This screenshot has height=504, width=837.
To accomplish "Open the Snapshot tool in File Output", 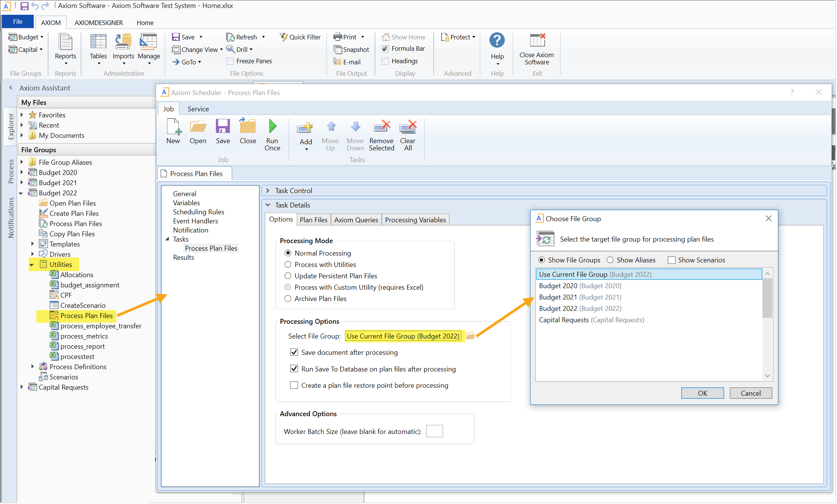I will (x=351, y=50).
